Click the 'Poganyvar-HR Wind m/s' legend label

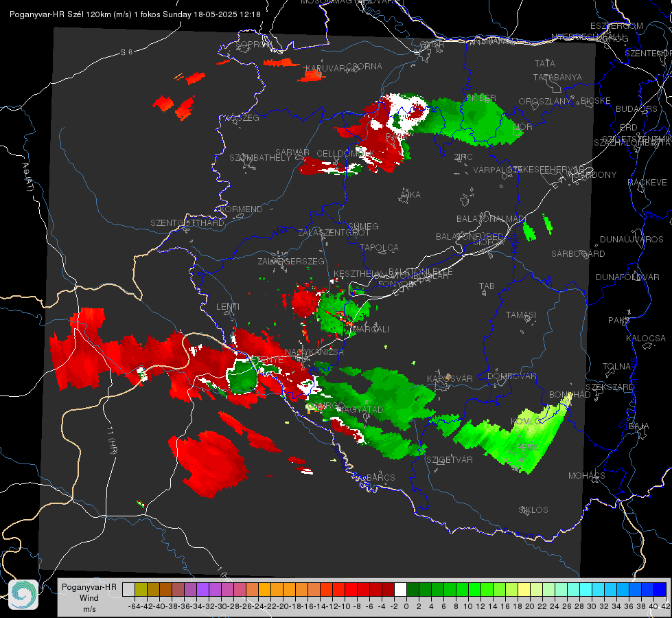89,597
